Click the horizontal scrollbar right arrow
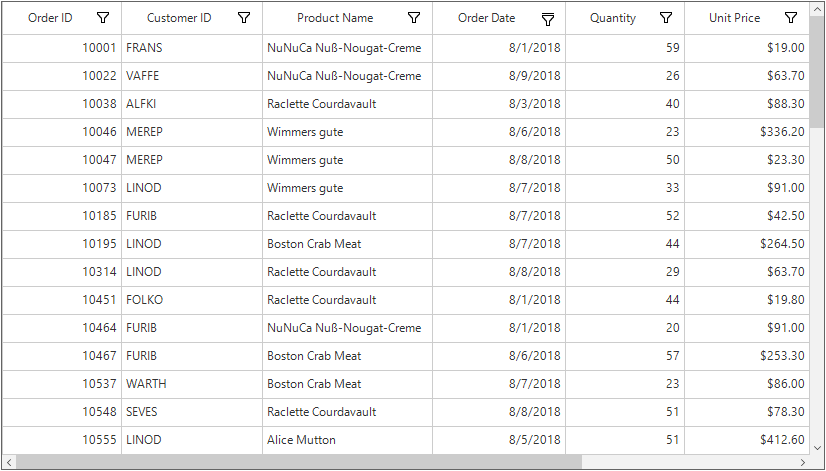 pos(803,462)
